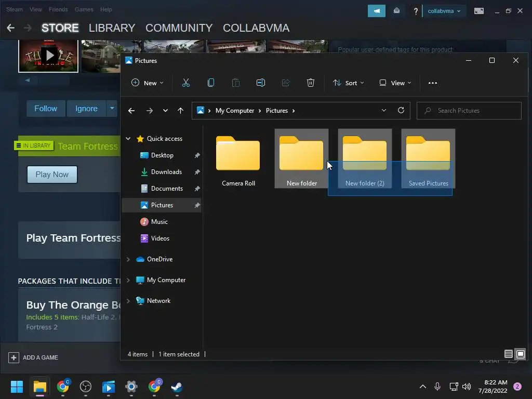Viewport: 532px width, 399px height.
Task: Switch to the LIBRARY tab
Action: pos(112,28)
